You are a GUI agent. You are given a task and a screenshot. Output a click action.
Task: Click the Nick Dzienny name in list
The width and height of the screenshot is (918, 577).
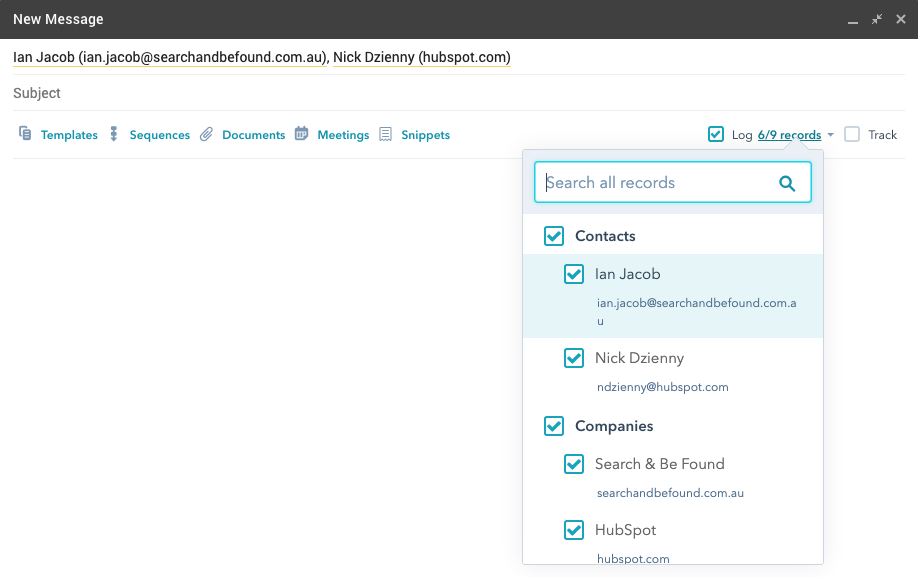639,358
